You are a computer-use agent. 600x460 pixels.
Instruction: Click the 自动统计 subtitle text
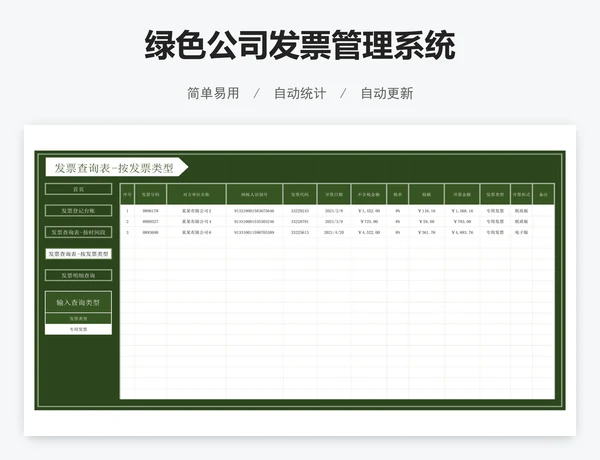click(300, 93)
